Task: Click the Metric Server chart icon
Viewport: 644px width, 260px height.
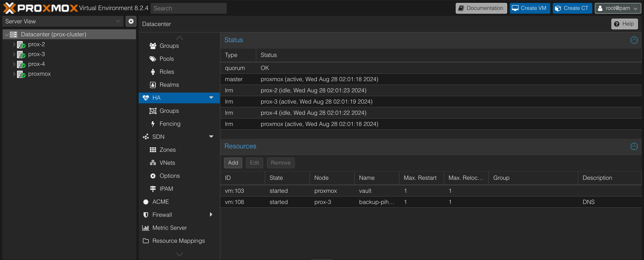Action: coord(146,228)
